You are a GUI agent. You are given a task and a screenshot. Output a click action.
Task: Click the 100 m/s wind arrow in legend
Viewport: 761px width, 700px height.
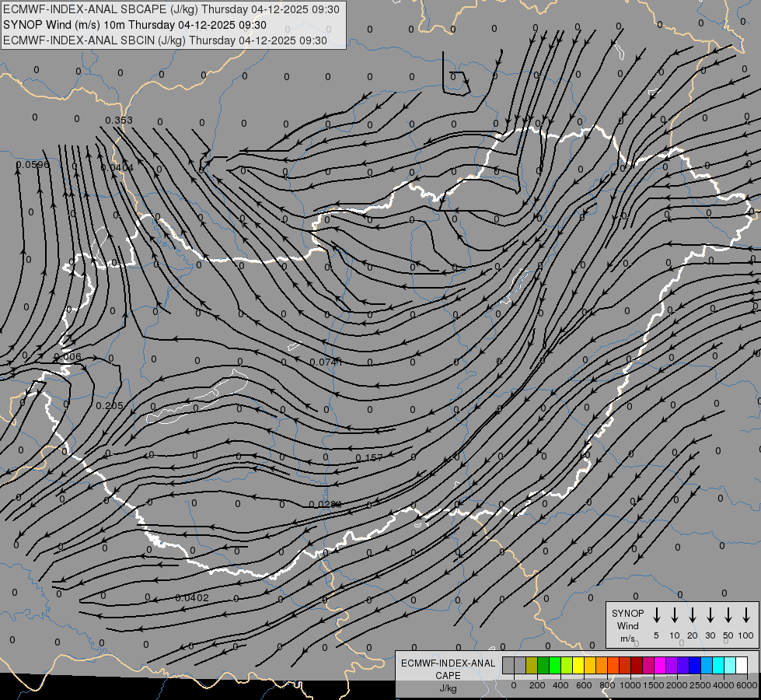(746, 615)
